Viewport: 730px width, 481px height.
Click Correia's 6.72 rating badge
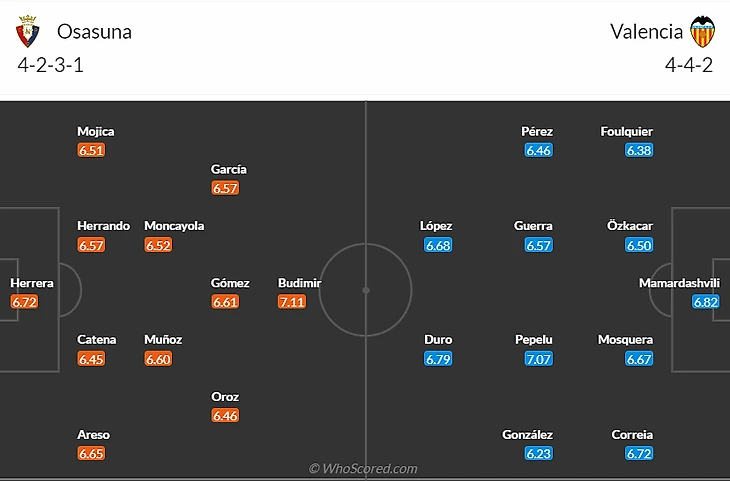click(639, 454)
